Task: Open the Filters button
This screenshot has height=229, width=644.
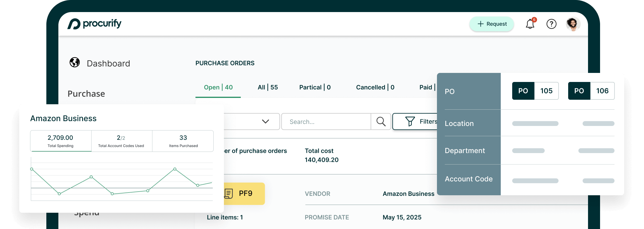Action: (x=415, y=121)
